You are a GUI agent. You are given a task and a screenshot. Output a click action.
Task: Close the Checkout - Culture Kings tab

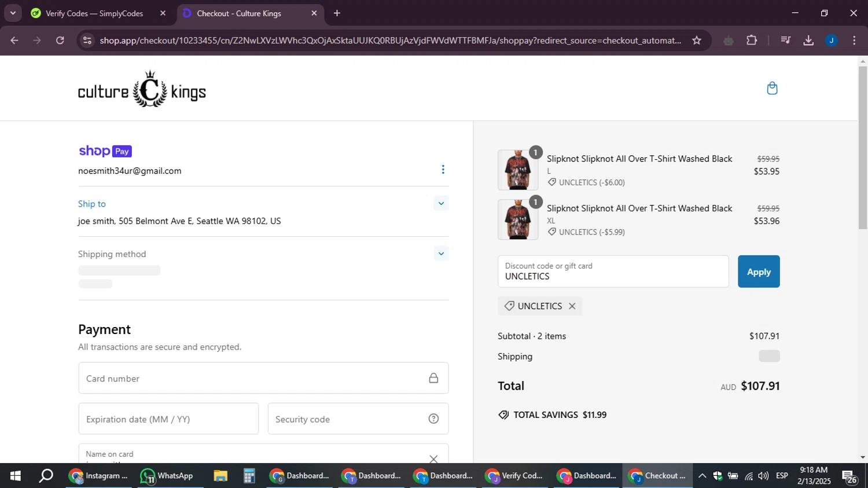tap(314, 13)
